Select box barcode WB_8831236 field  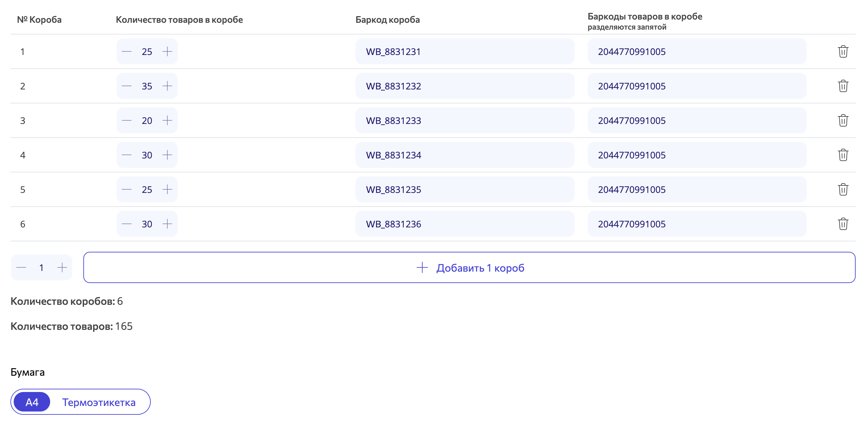tap(465, 224)
